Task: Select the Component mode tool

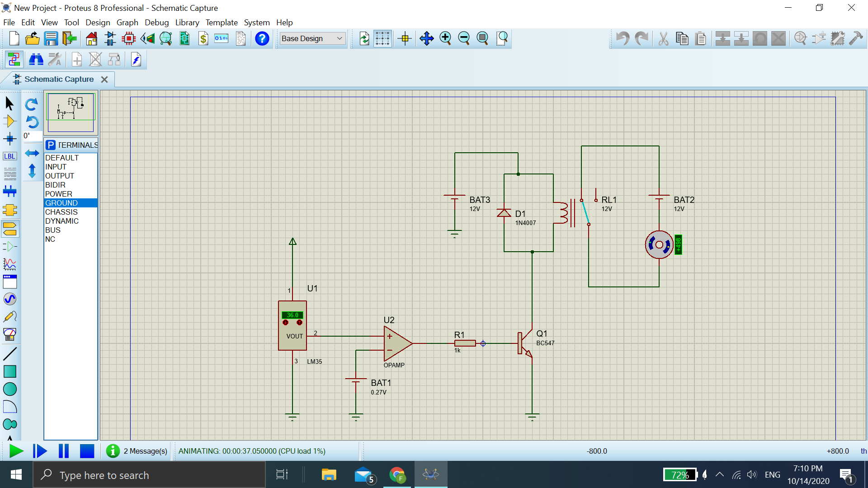Action: (9, 121)
